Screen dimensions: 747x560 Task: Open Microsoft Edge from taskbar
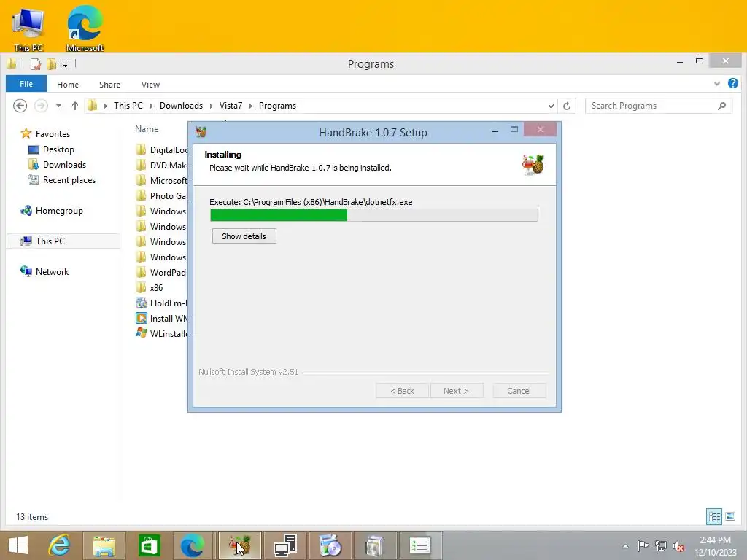pos(193,545)
